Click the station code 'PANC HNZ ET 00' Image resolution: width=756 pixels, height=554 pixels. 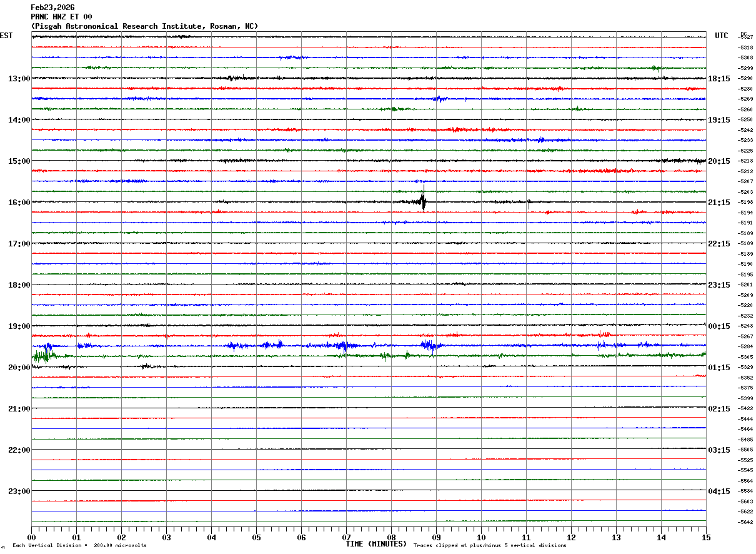click(61, 17)
